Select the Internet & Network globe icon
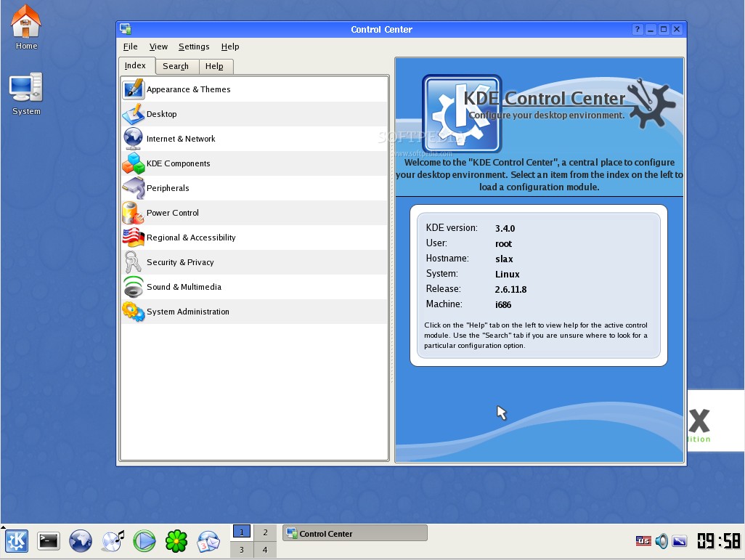Image resolution: width=745 pixels, height=560 pixels. pos(133,139)
